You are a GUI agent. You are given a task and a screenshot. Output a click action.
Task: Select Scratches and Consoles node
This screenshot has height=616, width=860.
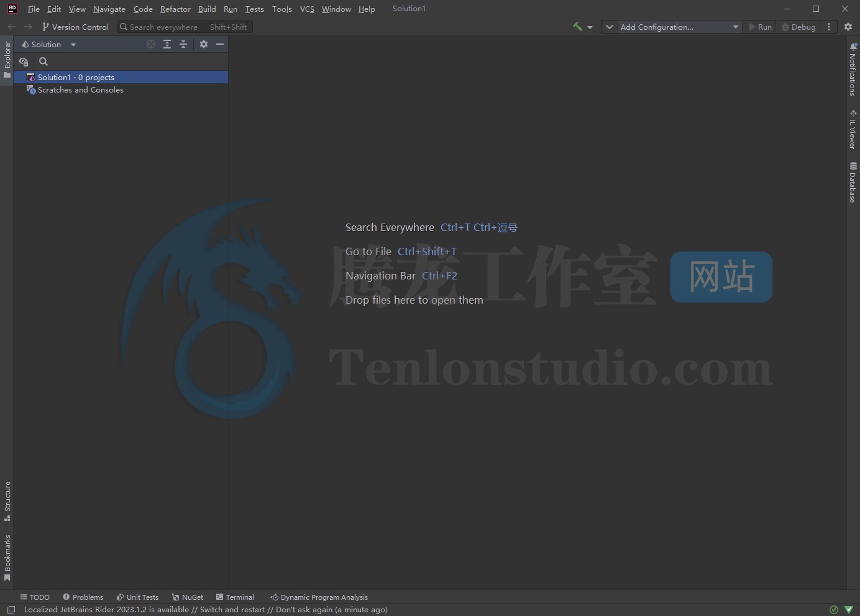(x=75, y=90)
